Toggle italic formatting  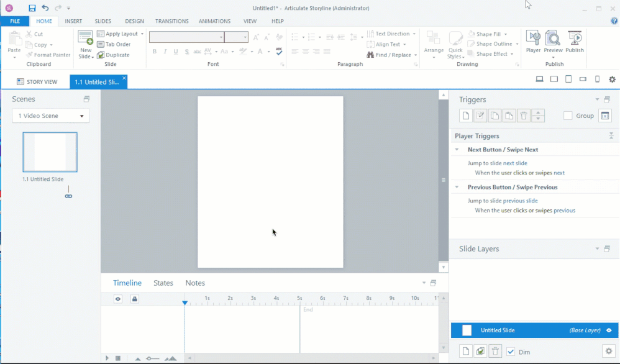click(x=165, y=52)
